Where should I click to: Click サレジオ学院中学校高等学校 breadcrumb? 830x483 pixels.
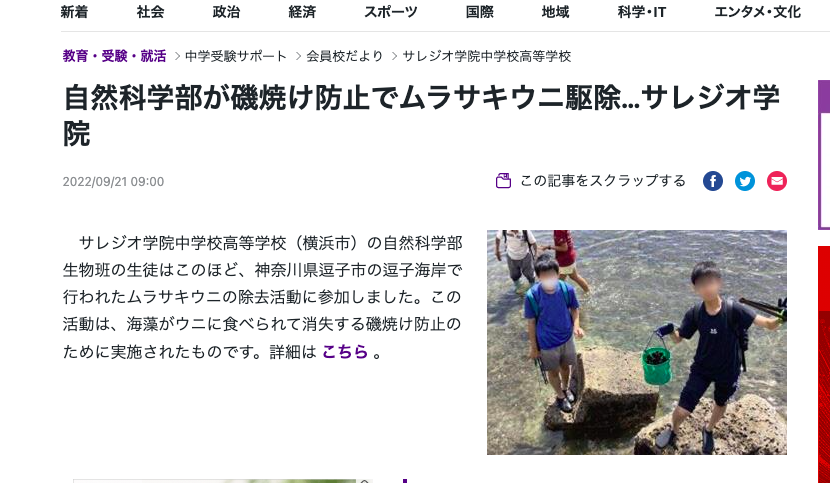(487, 56)
